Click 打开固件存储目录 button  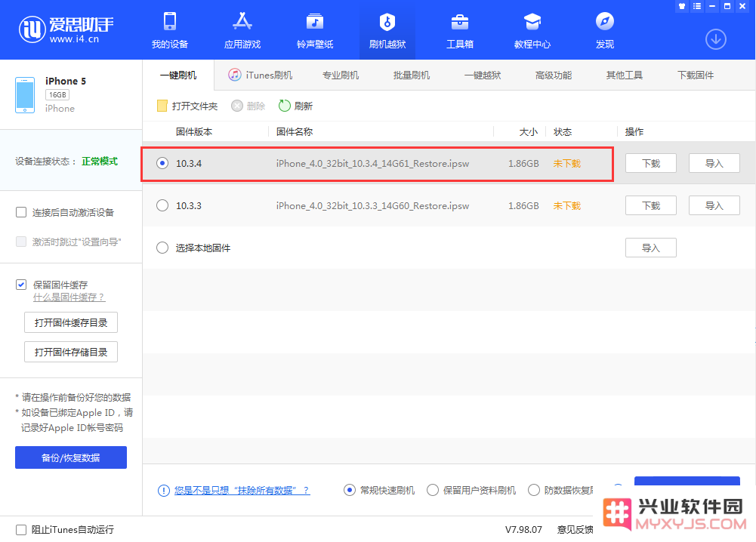point(71,353)
